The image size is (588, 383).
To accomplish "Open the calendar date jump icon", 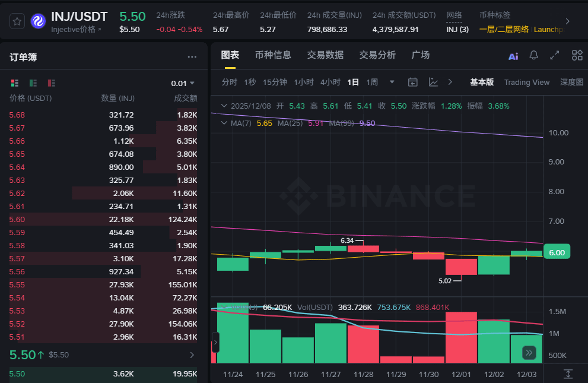I will [x=413, y=82].
